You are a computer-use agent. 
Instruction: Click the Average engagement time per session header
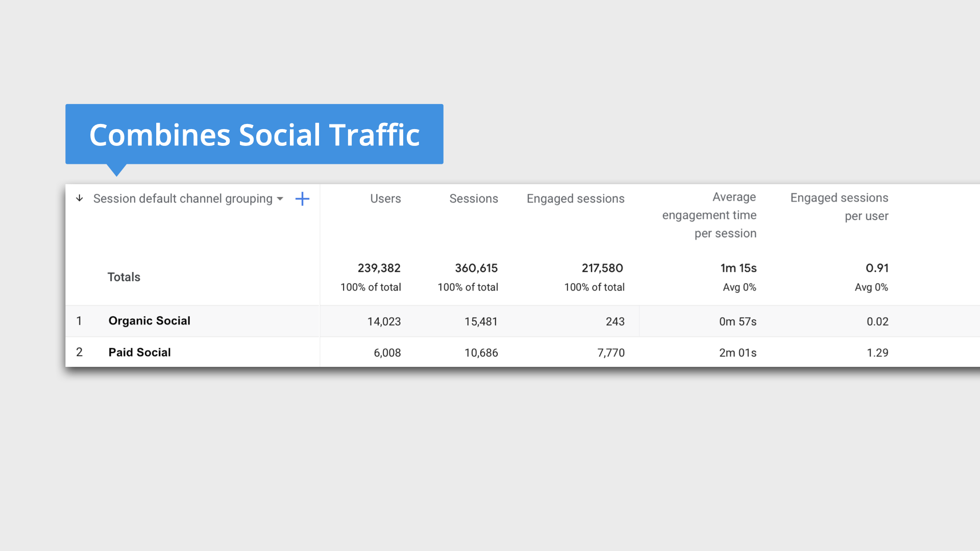[x=709, y=215]
